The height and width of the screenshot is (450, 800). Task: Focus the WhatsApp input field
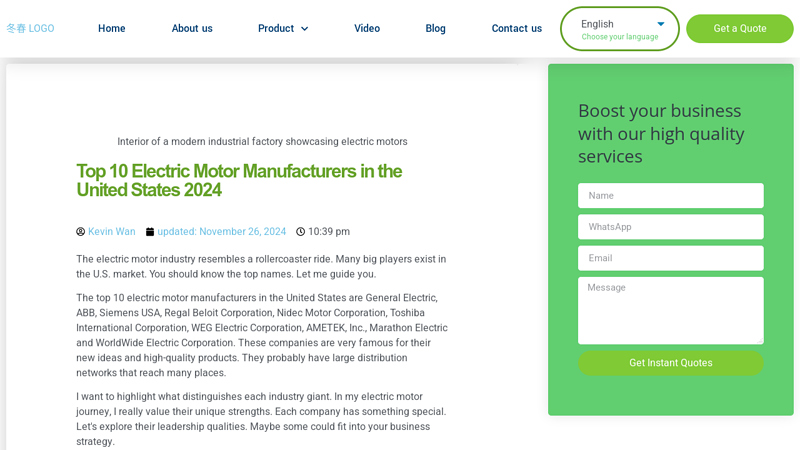(x=670, y=227)
